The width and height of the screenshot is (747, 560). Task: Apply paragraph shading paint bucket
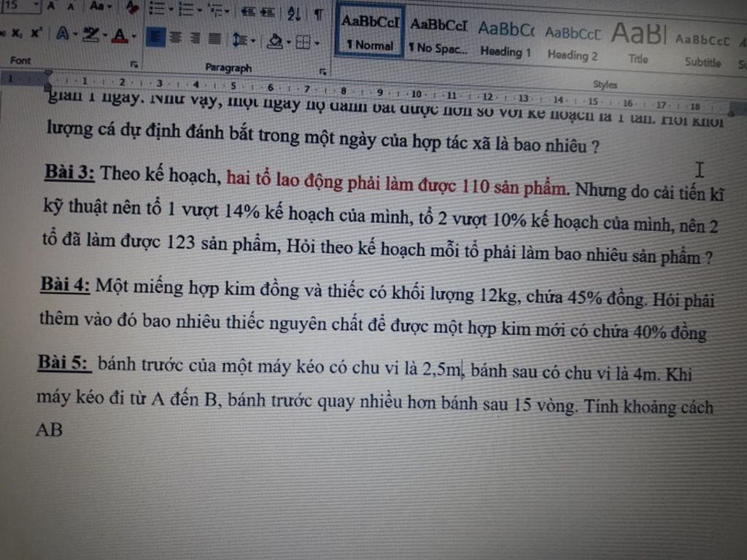[275, 41]
